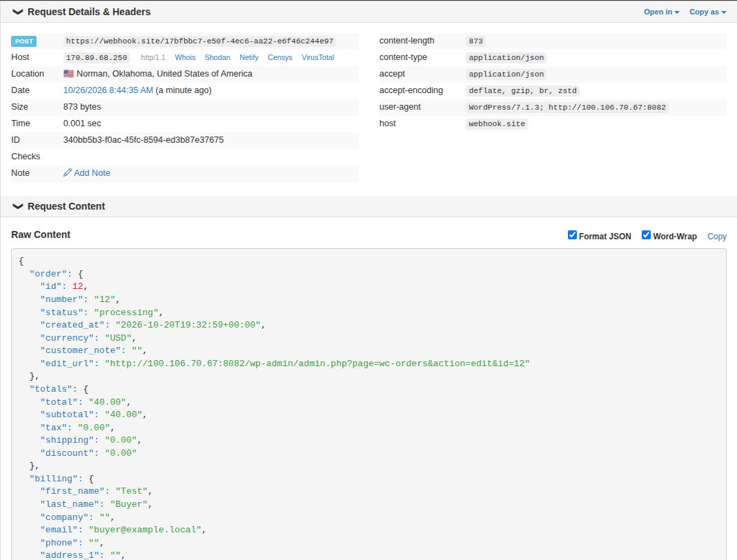
Task: Click the "tax": "0.00" line
Action: point(77,428)
